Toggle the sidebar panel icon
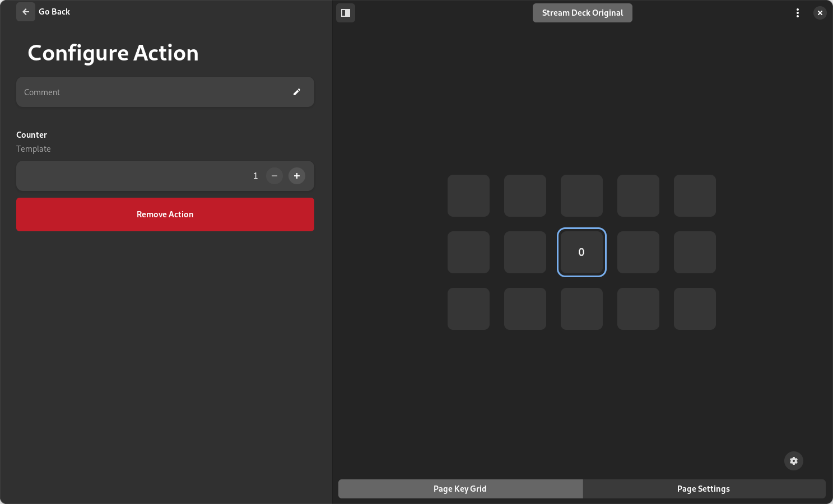The image size is (833, 504). click(346, 13)
